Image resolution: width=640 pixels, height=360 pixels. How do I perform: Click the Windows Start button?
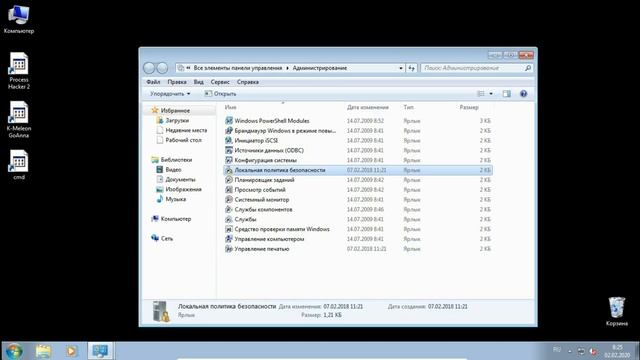[14, 351]
